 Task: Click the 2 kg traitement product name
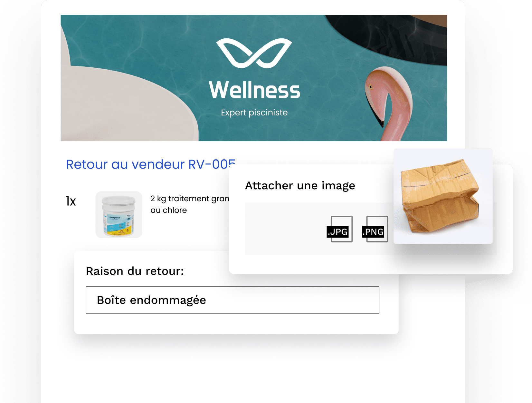click(x=190, y=199)
